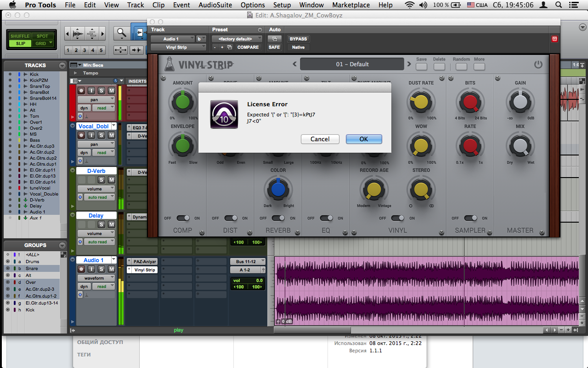Open the Marketplace menu
The width and height of the screenshot is (588, 368).
point(351,5)
